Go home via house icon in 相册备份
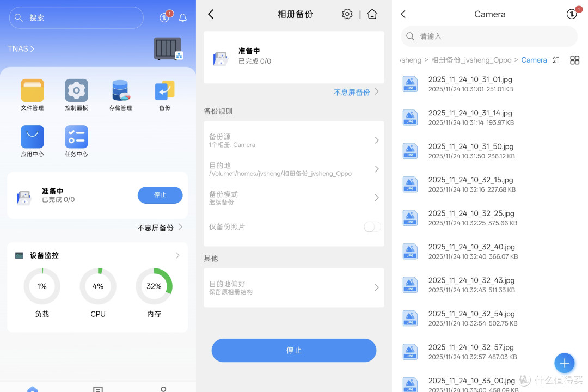588x392 pixels. 372,14
